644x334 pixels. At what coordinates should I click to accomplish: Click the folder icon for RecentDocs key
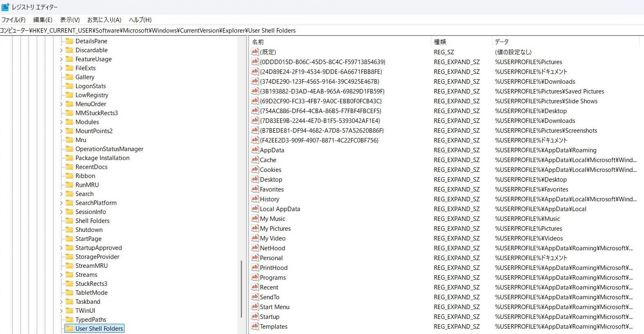point(69,167)
